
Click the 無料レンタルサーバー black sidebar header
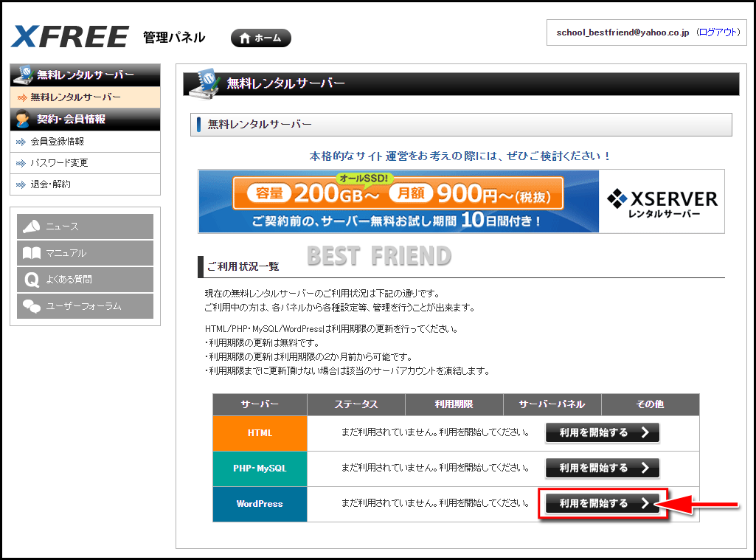tap(86, 75)
